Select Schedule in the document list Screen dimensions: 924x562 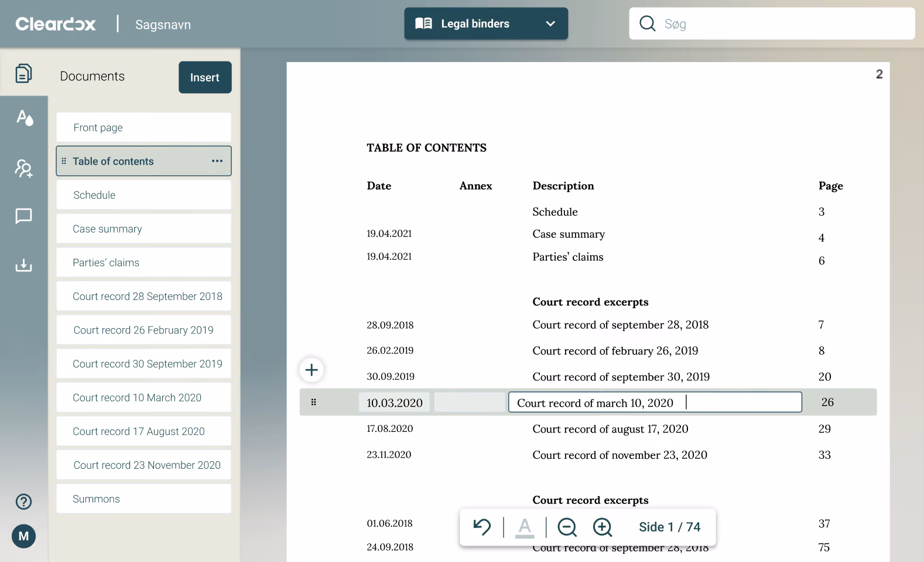tap(143, 195)
